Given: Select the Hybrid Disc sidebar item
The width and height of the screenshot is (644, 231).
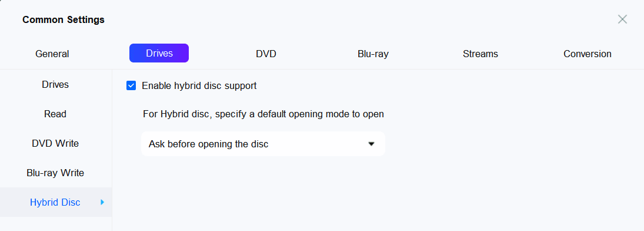Looking at the screenshot, I should tap(55, 202).
